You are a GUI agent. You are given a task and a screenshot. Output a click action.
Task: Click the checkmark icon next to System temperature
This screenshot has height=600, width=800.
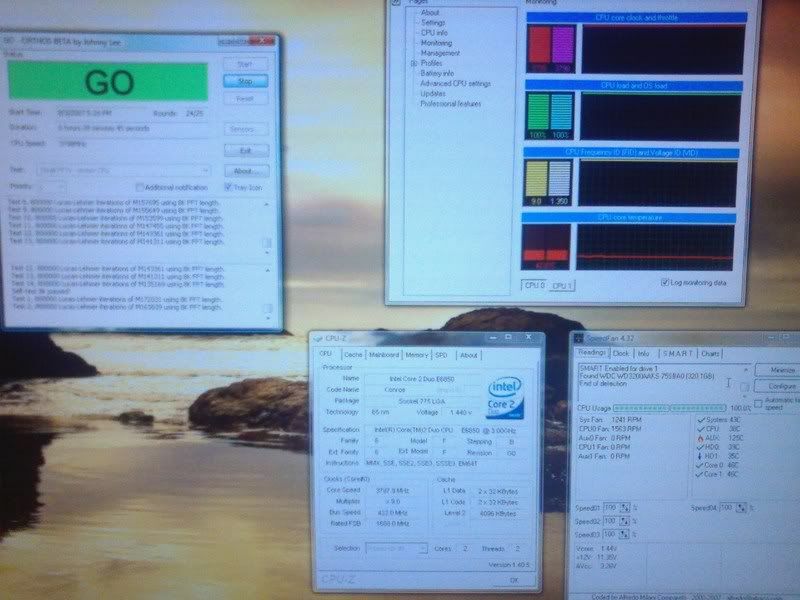701,420
